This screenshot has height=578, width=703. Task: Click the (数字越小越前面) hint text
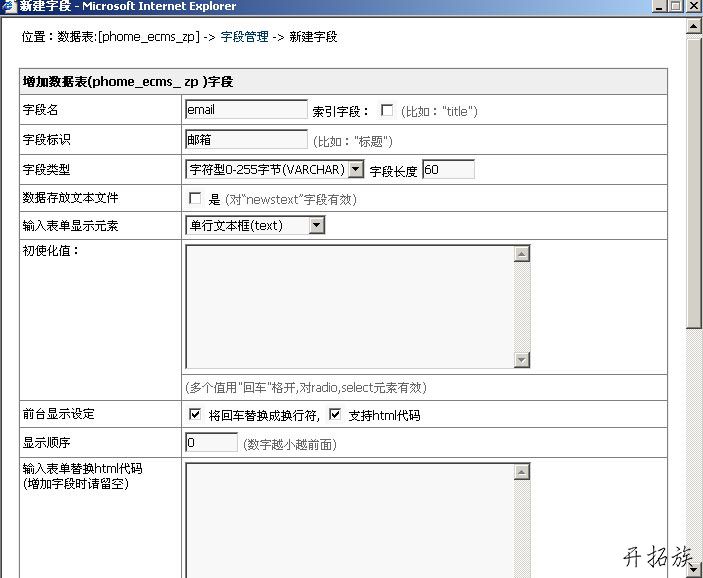click(290, 444)
